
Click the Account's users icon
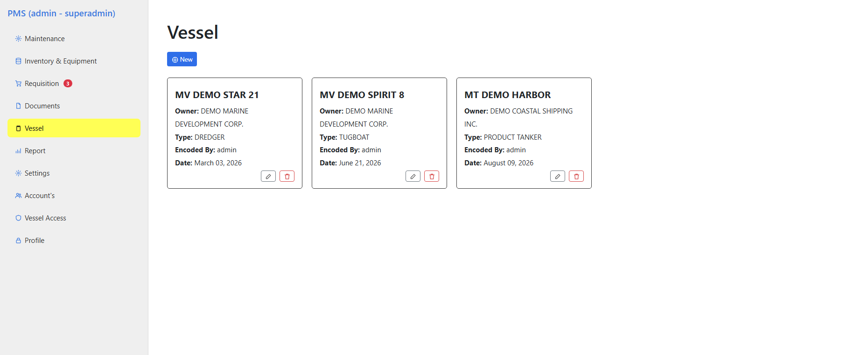click(18, 196)
